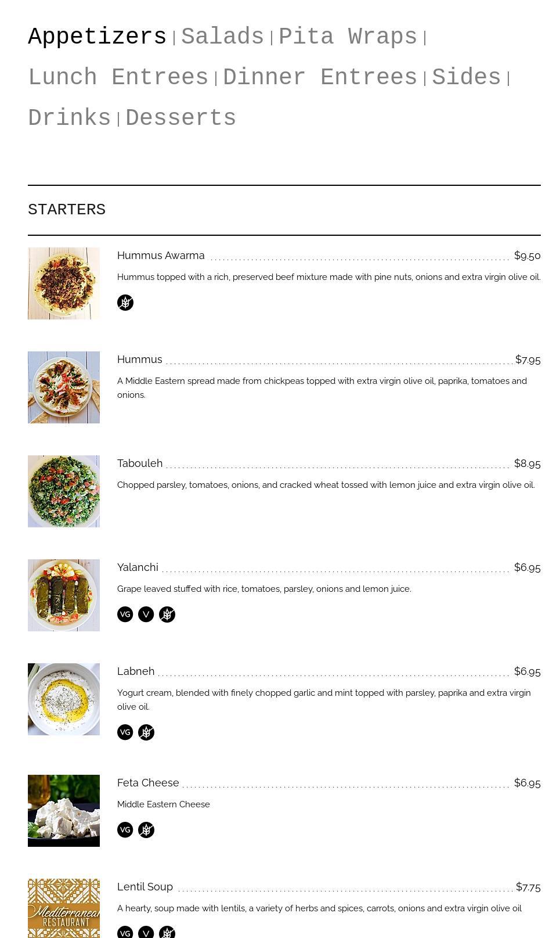Click the Hummus Awarma dish photo
Image resolution: width=560 pixels, height=938 pixels.
(x=64, y=283)
